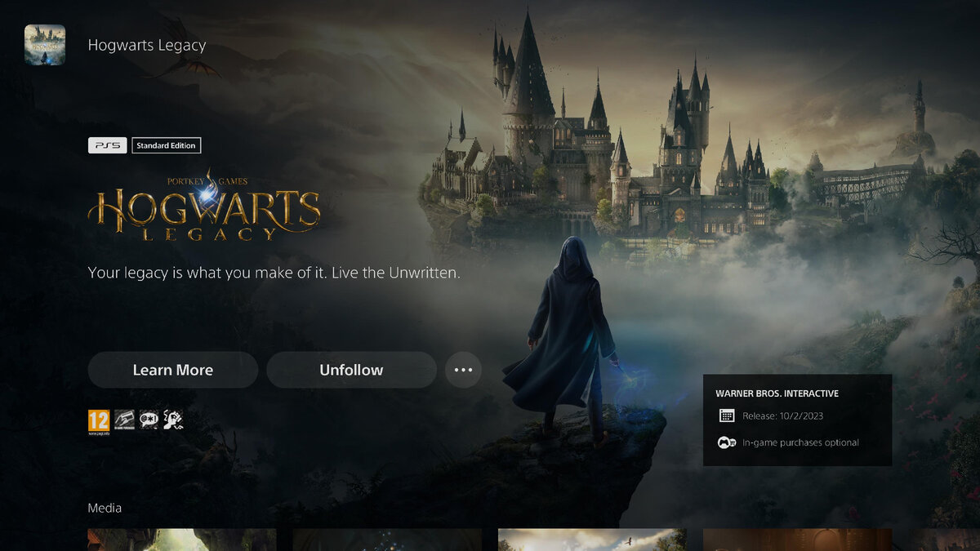
Task: Select the Standard Edition badge
Action: [167, 145]
